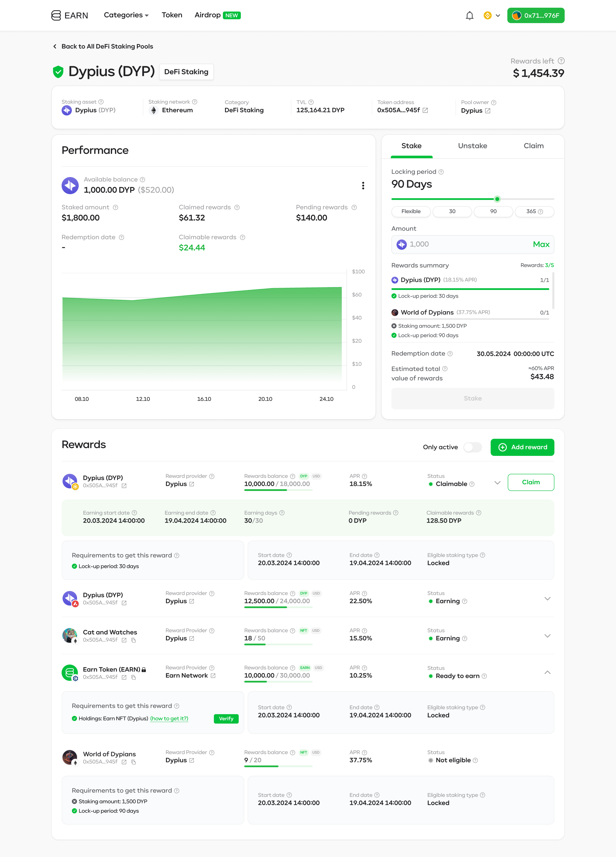Toggle the Only active switch
This screenshot has width=616, height=857.
tap(472, 447)
